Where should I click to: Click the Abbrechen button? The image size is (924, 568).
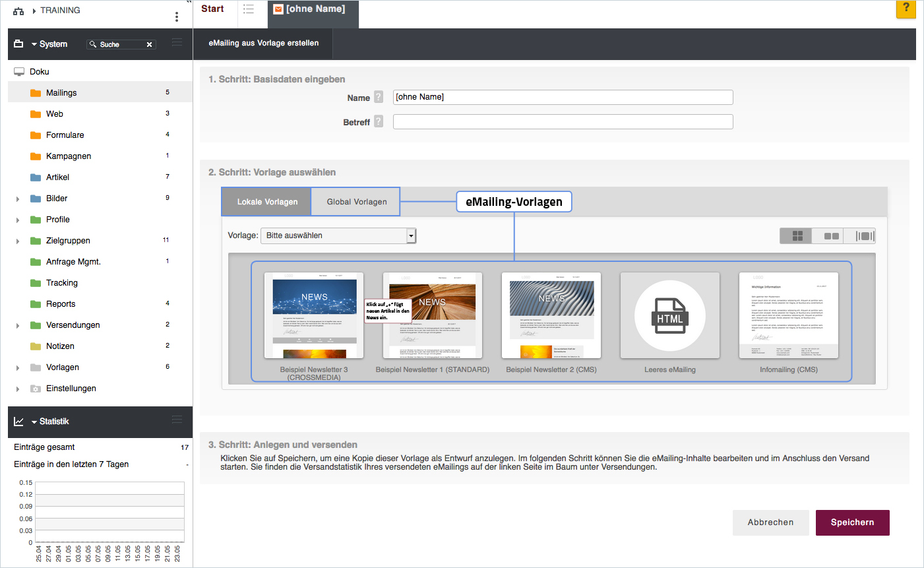770,522
